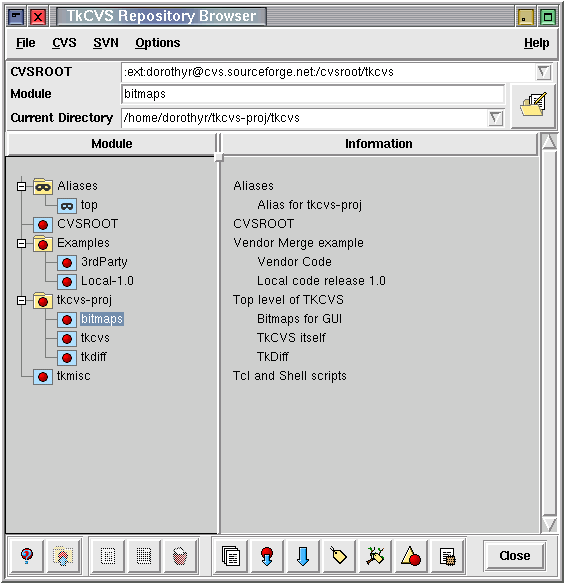Viewport: 564px width, 583px height.
Task: Click "Local code release 1.0" text
Action: tap(321, 281)
